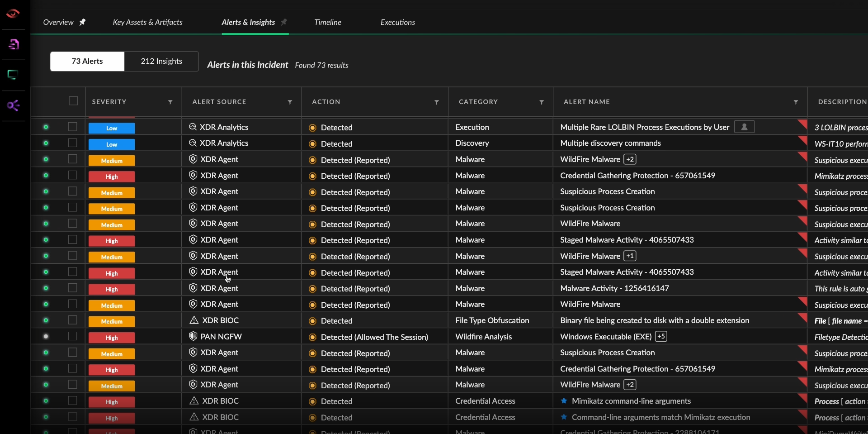Check the box for Multiple discovery commands alert
Viewport: 868px width, 434px height.
point(73,143)
